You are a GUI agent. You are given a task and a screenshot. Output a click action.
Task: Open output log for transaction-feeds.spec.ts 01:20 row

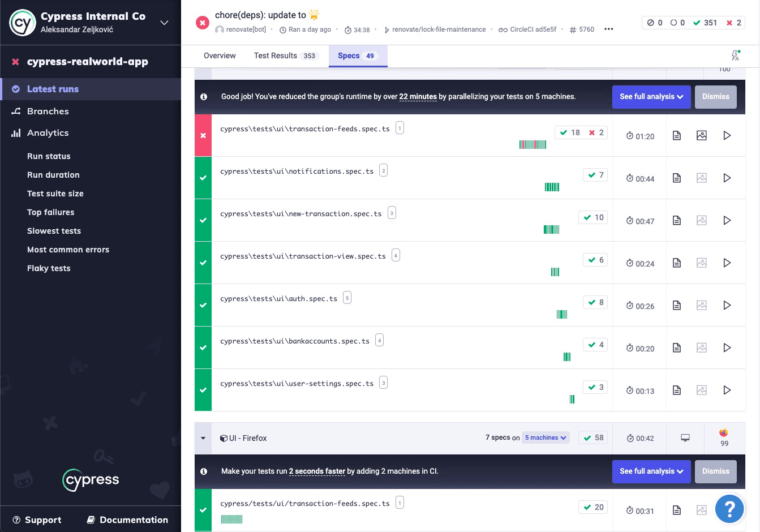tap(676, 135)
